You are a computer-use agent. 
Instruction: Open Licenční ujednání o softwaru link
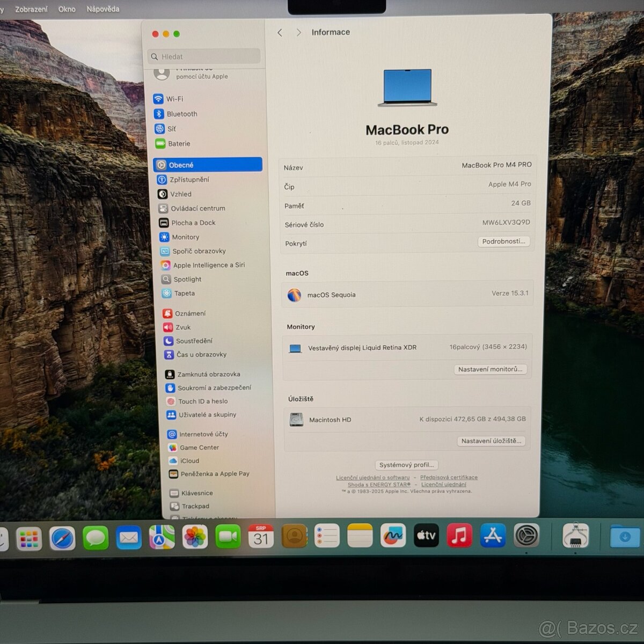(x=372, y=478)
